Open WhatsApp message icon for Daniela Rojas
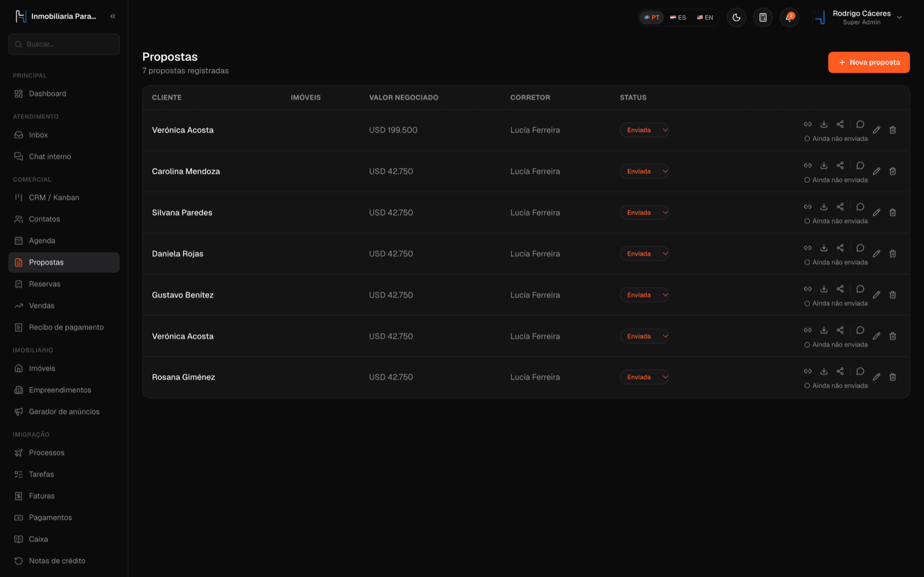924x577 pixels. click(x=861, y=248)
